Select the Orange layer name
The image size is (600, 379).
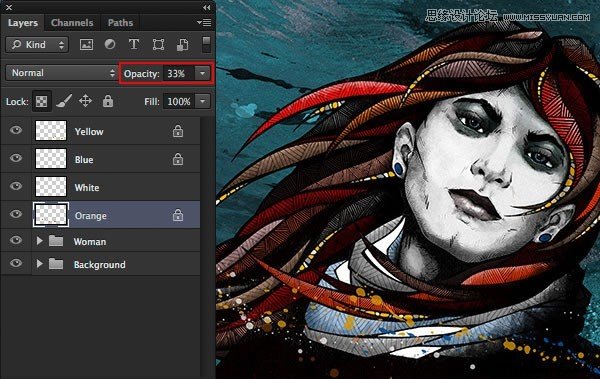91,216
